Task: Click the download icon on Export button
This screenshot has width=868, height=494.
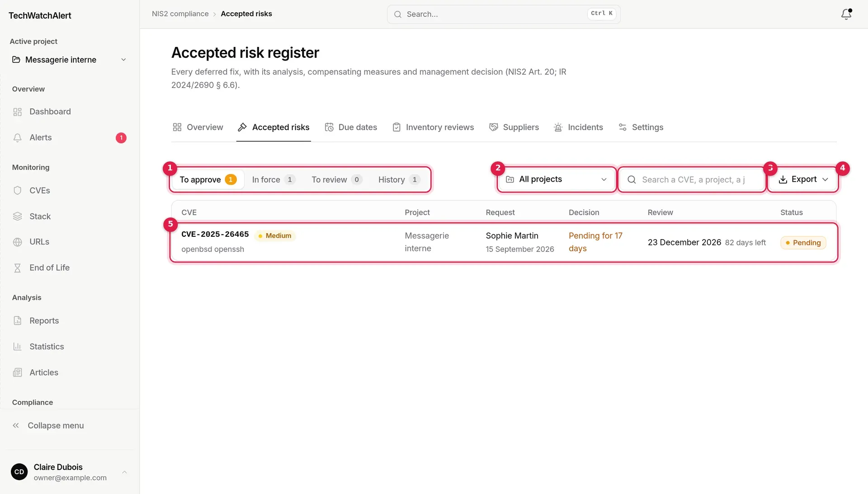Action: pos(783,179)
